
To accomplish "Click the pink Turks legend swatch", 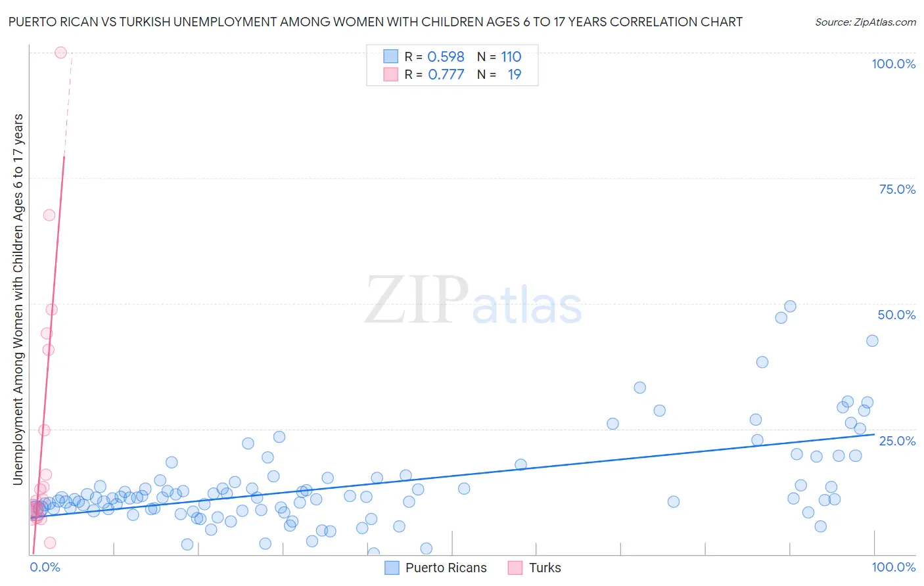I will tap(515, 568).
